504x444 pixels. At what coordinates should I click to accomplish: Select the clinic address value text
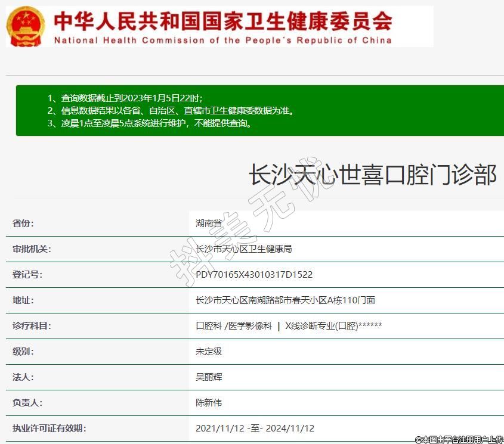pyautogui.click(x=285, y=300)
